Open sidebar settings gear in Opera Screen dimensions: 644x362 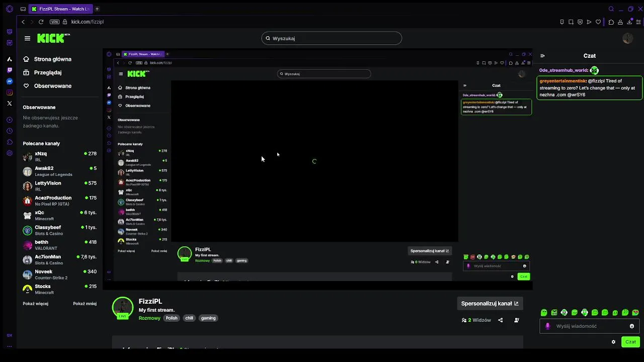pos(10,153)
